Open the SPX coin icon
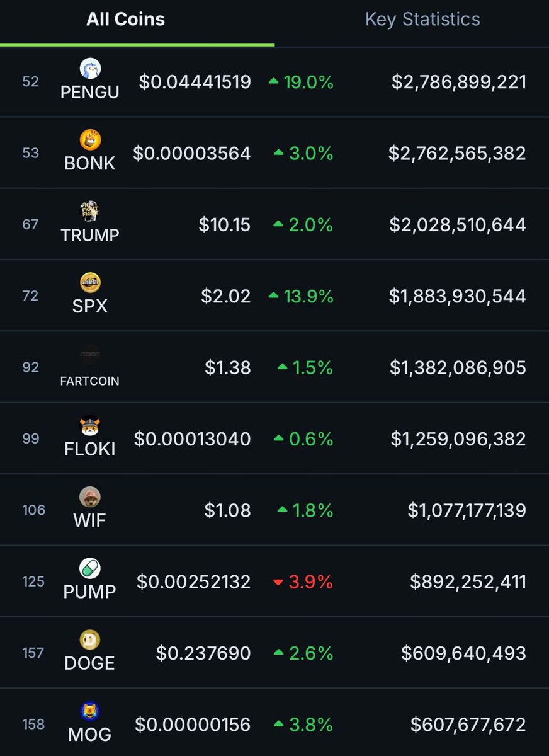This screenshot has width=549, height=756. 90,283
